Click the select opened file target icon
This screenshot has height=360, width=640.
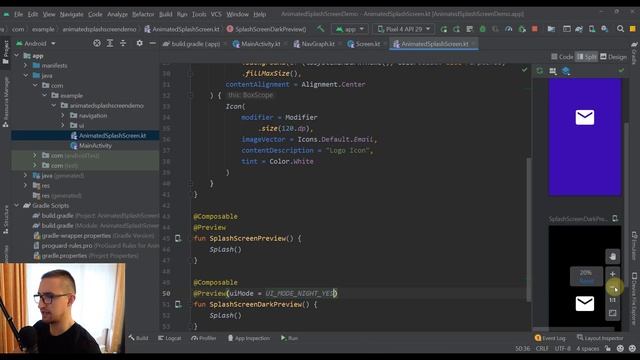(x=97, y=43)
